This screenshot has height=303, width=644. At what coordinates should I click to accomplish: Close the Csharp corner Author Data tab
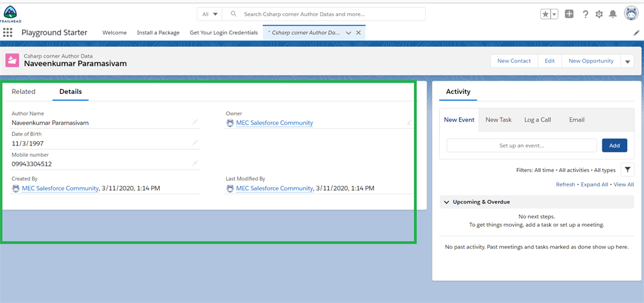tap(358, 33)
